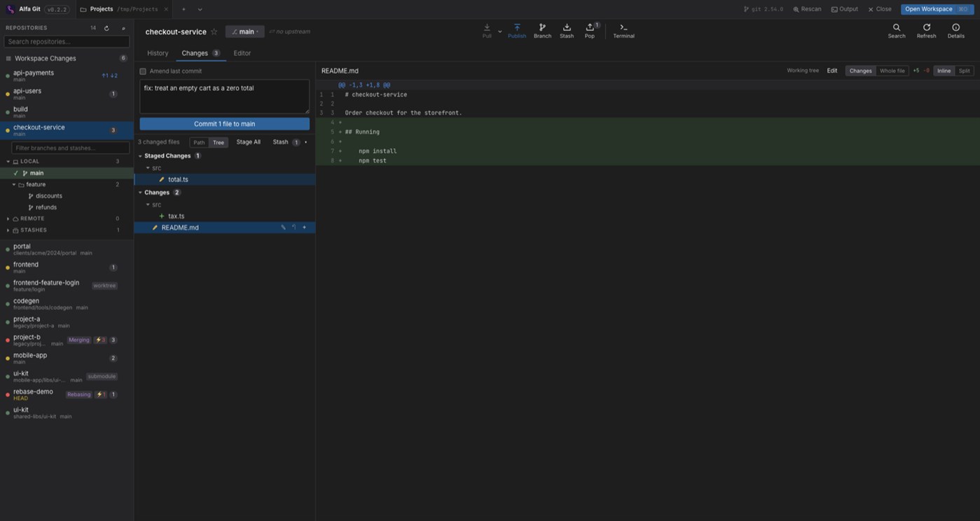Collapse the feature branch folder

tap(14, 185)
